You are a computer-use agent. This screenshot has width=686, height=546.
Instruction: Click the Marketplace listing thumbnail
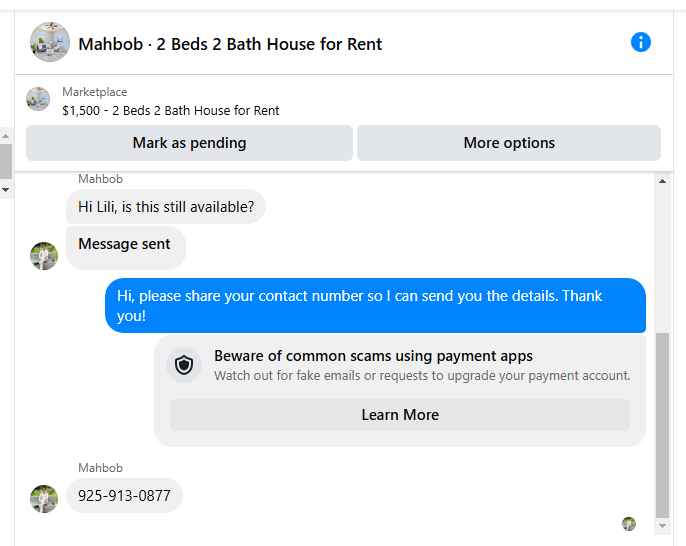(x=38, y=99)
